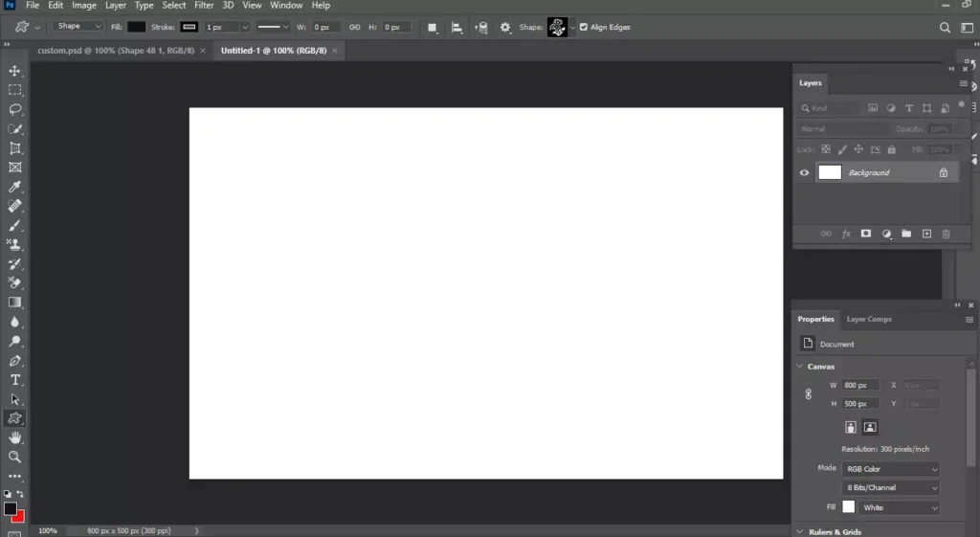Select the Rectangular Marquee tool
Screen dimensions: 980x537
pyautogui.click(x=15, y=90)
